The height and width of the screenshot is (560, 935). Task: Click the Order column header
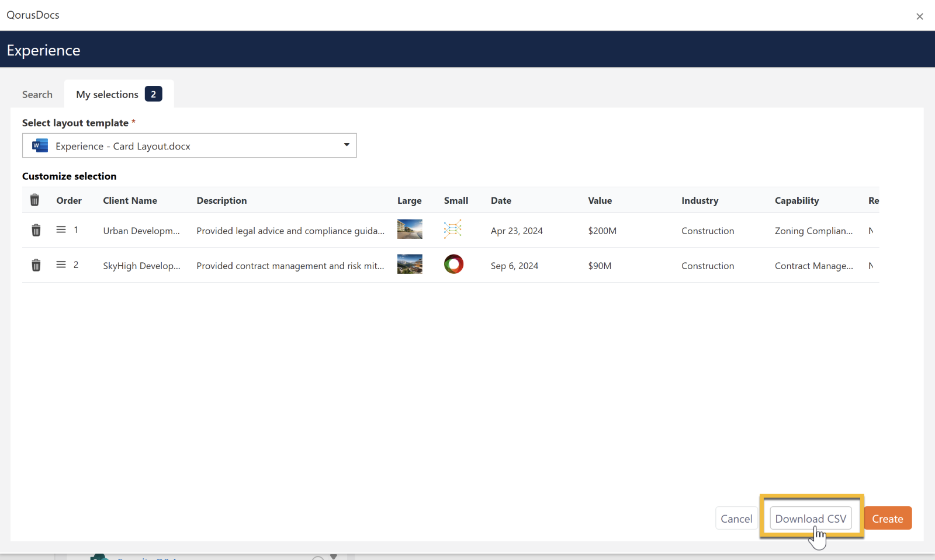[x=69, y=200]
